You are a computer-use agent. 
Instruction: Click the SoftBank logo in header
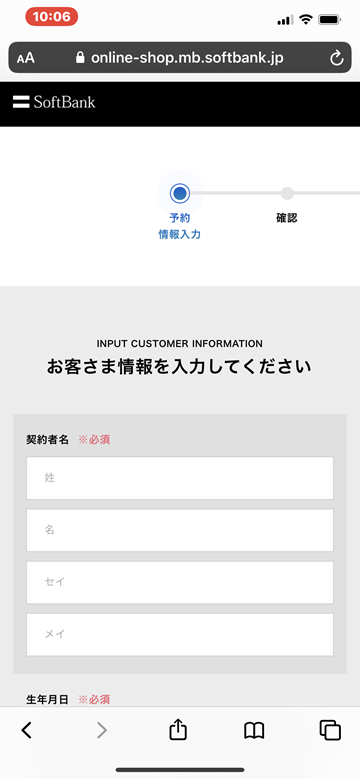coord(54,102)
